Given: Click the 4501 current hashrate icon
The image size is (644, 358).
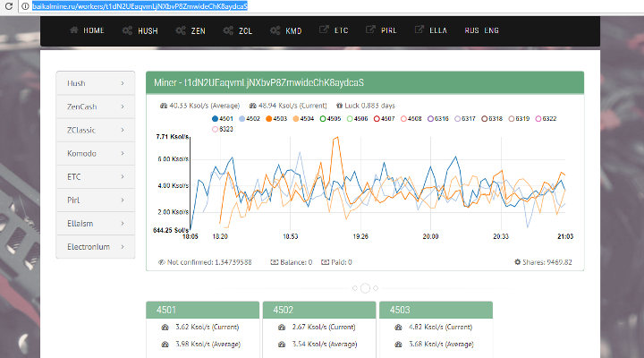Looking at the screenshot, I should pyautogui.click(x=165, y=328).
